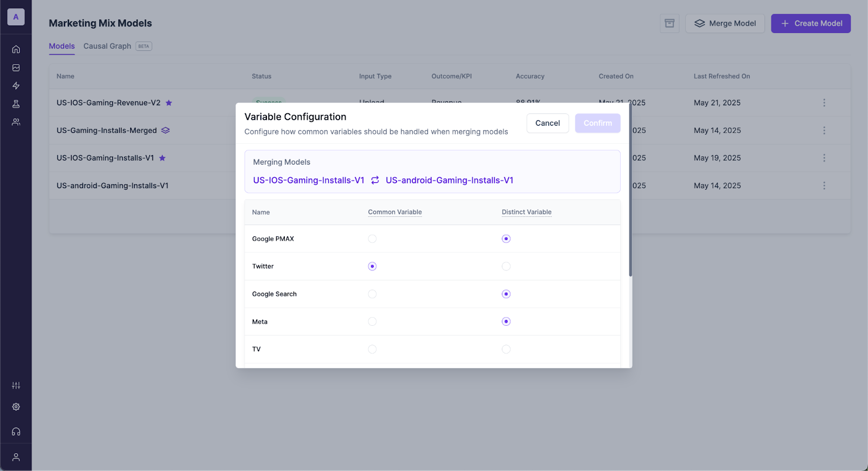Image resolution: width=868 pixels, height=471 pixels.
Task: Click the home icon in sidebar
Action: click(x=16, y=49)
